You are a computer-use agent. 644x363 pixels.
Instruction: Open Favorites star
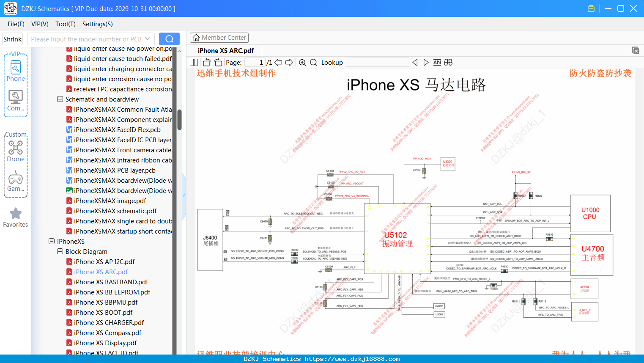(x=16, y=217)
